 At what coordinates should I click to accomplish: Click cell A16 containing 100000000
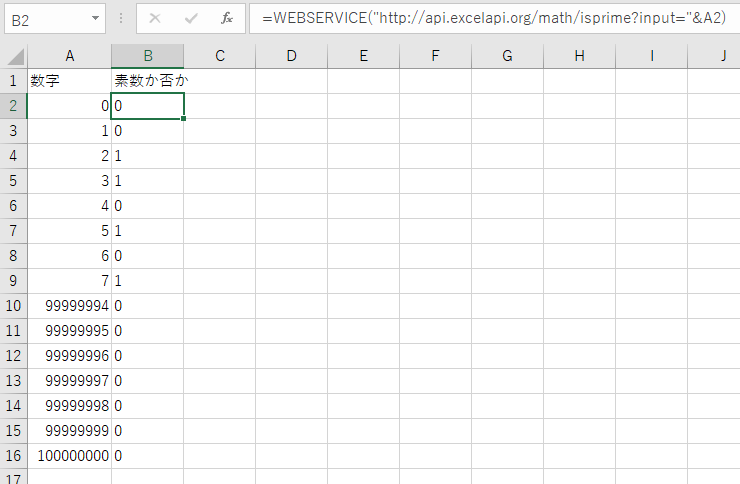click(x=69, y=456)
